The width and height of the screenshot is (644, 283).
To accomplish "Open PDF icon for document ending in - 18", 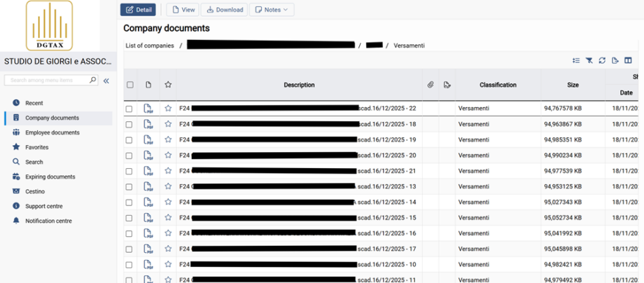I will [x=148, y=124].
